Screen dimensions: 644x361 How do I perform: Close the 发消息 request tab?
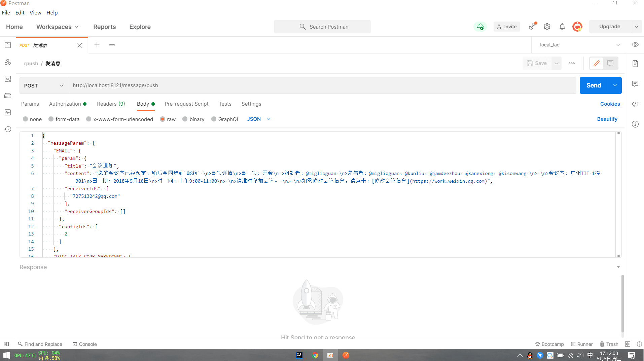pos(80,45)
